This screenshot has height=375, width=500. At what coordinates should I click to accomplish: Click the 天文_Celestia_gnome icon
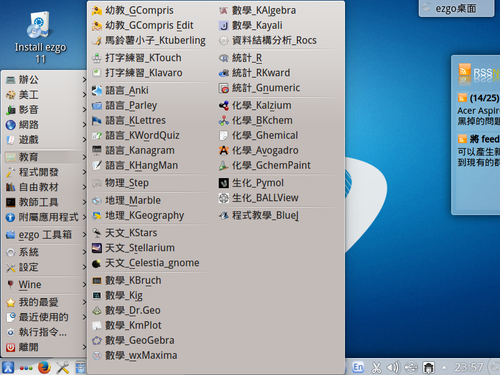coord(97,263)
